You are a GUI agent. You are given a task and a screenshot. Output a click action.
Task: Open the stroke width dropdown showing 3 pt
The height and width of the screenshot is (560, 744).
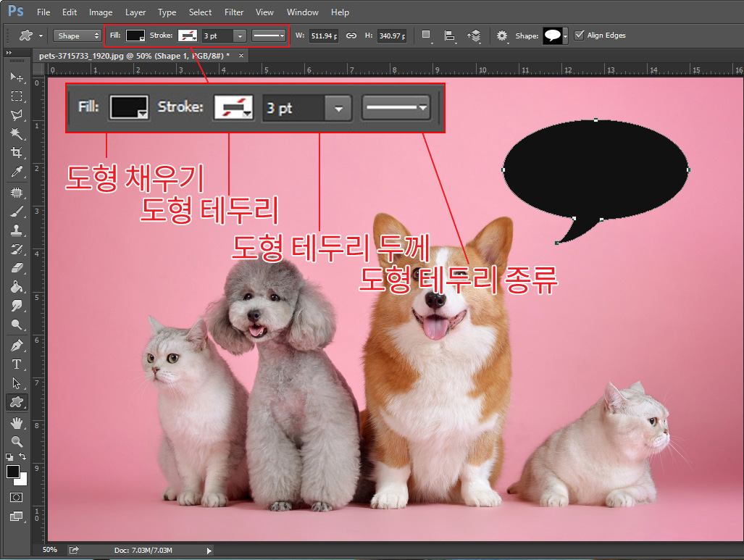pos(240,35)
